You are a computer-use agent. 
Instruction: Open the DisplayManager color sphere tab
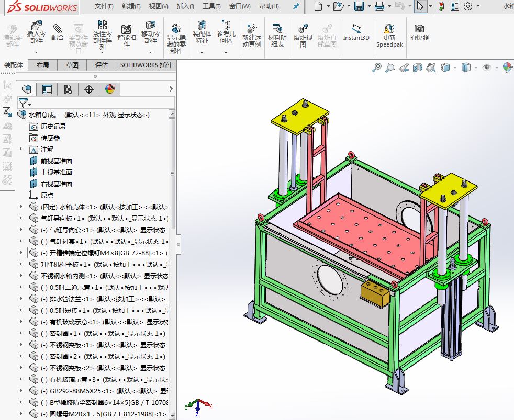click(110, 89)
